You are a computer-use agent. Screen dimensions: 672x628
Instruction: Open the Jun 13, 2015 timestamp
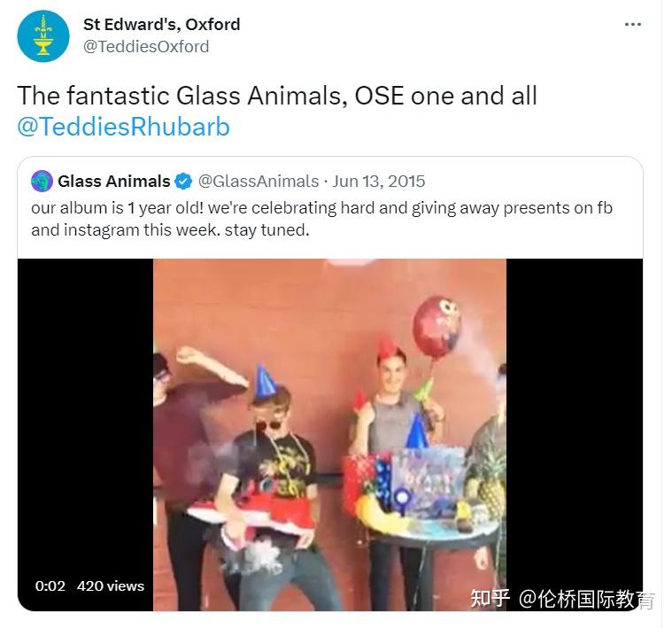click(379, 182)
